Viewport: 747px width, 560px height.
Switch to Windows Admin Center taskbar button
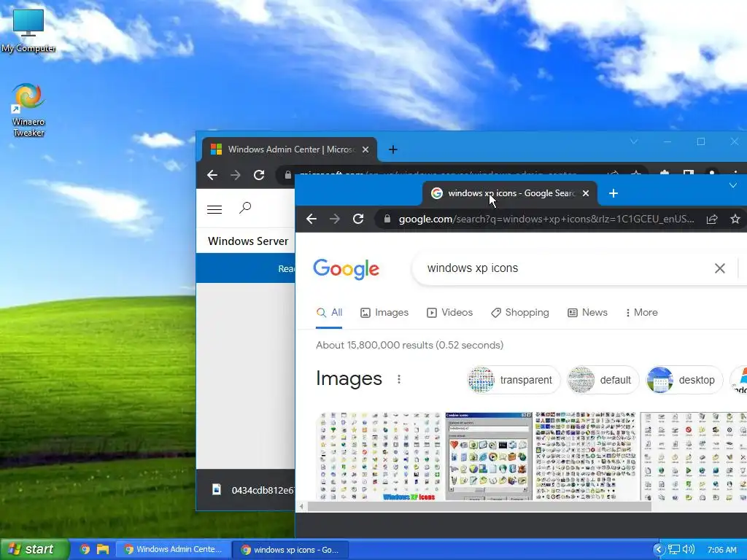(174, 550)
